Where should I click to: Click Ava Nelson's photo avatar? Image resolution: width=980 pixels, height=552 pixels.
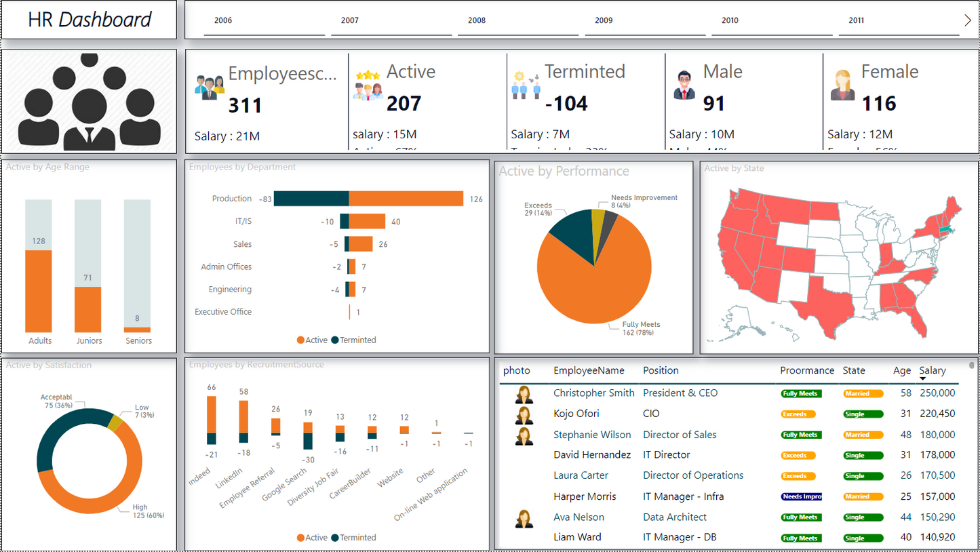click(524, 518)
